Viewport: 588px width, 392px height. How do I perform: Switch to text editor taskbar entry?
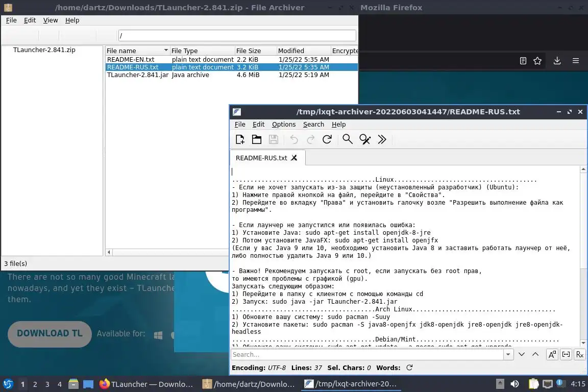point(351,384)
